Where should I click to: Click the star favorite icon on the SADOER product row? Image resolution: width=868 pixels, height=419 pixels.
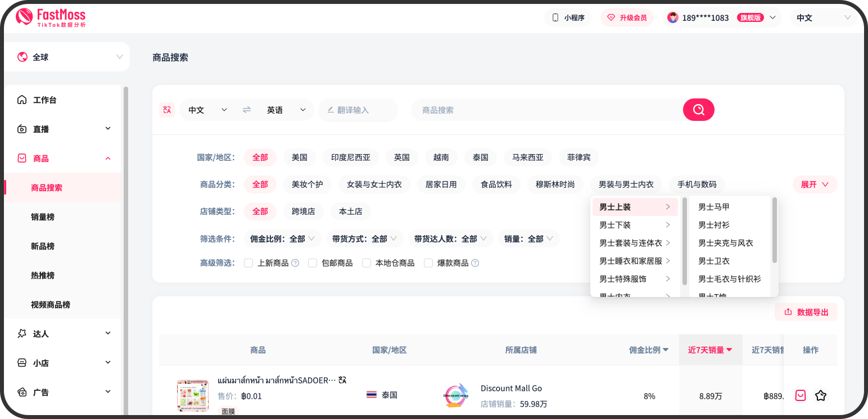tap(821, 395)
